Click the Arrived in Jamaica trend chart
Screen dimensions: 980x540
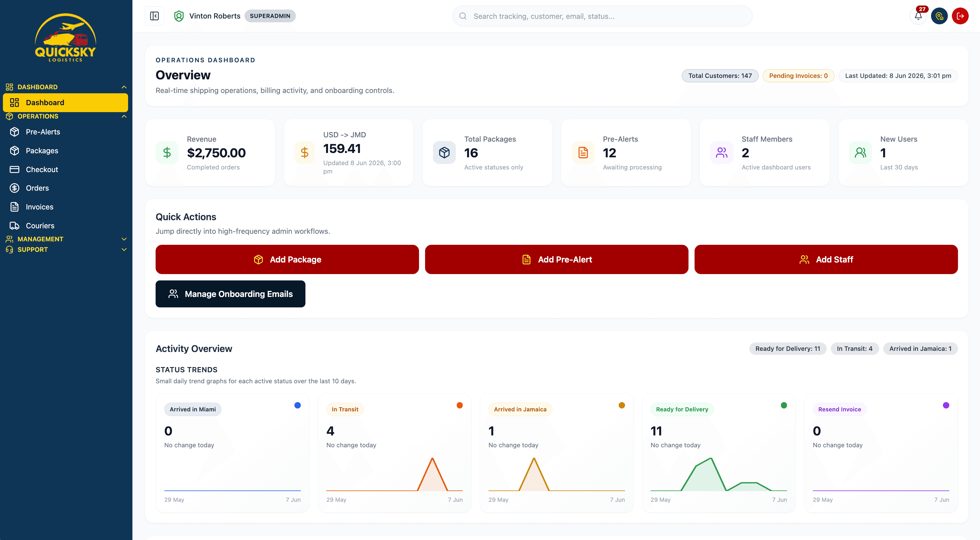[x=557, y=474]
